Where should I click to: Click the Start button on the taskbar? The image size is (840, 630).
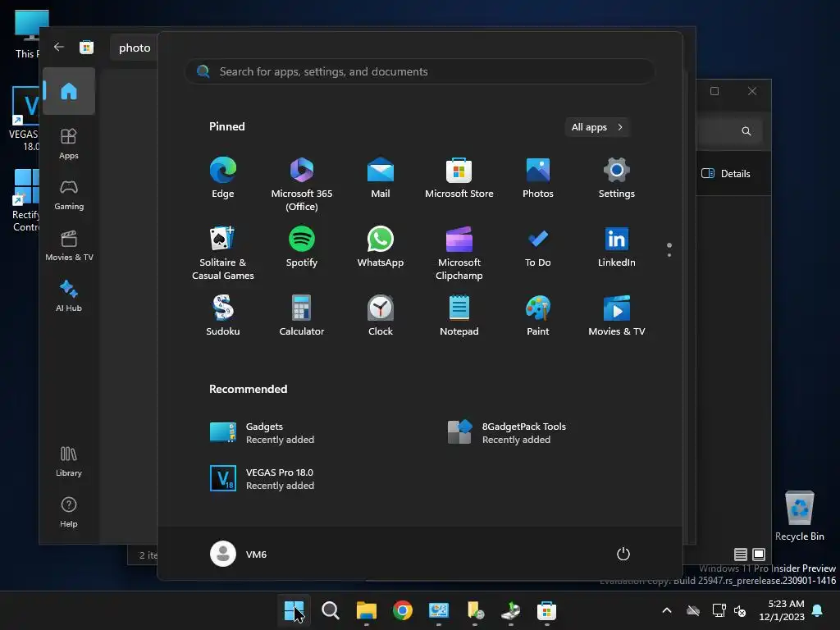tap(294, 610)
